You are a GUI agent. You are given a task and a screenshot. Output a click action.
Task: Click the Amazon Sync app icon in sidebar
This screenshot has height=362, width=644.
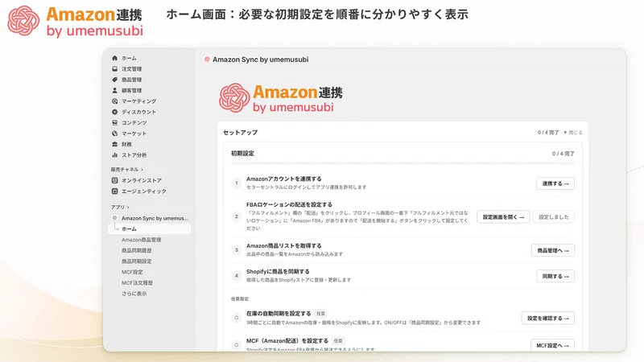pos(114,218)
